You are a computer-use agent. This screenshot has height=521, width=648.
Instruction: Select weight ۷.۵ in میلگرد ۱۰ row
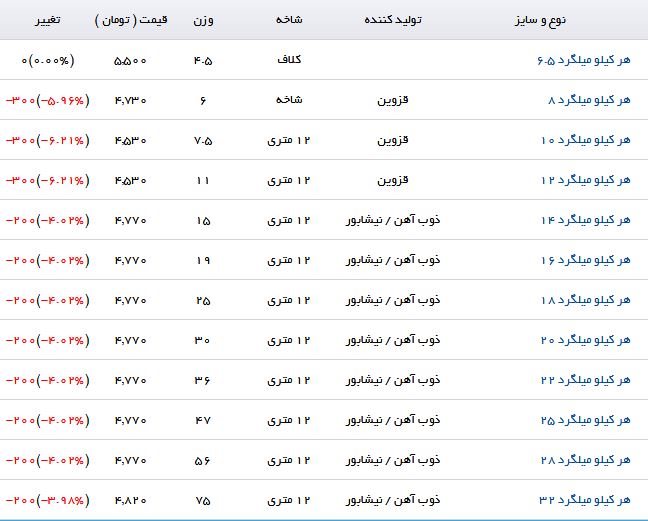pyautogui.click(x=203, y=141)
